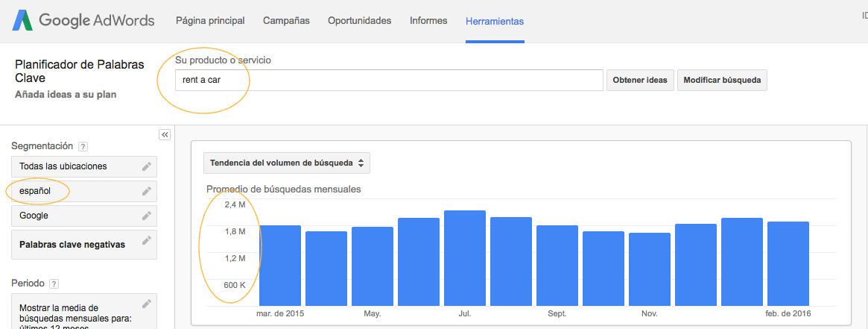
Task: Open Informes tab
Action: click(x=428, y=20)
